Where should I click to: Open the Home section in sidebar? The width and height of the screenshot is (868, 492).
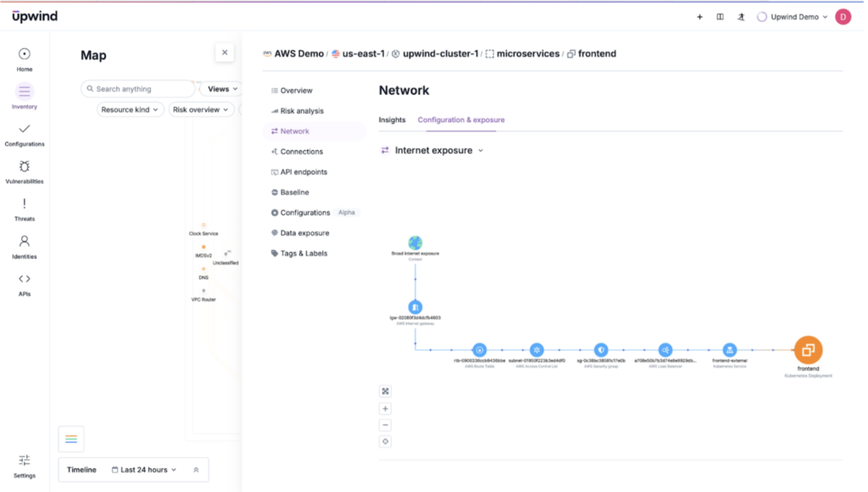pyautogui.click(x=25, y=59)
